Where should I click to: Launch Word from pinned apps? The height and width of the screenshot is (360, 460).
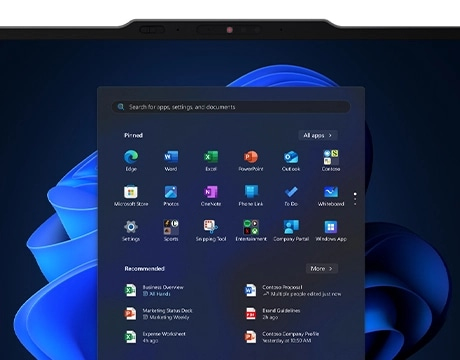[x=171, y=160]
